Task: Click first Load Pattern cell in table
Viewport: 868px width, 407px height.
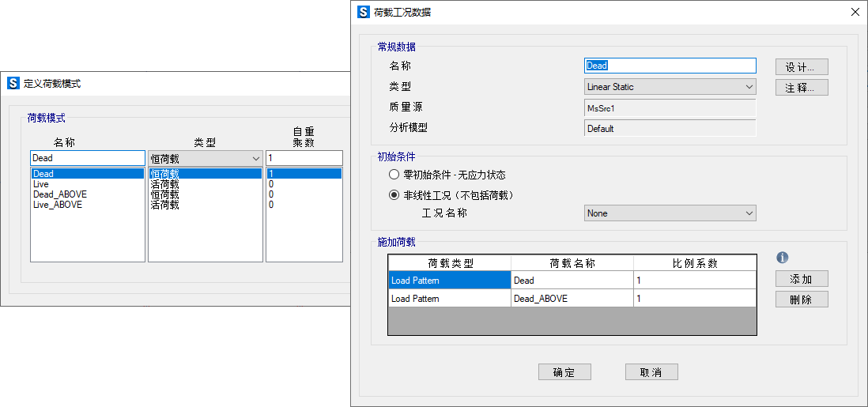Action: [x=449, y=280]
